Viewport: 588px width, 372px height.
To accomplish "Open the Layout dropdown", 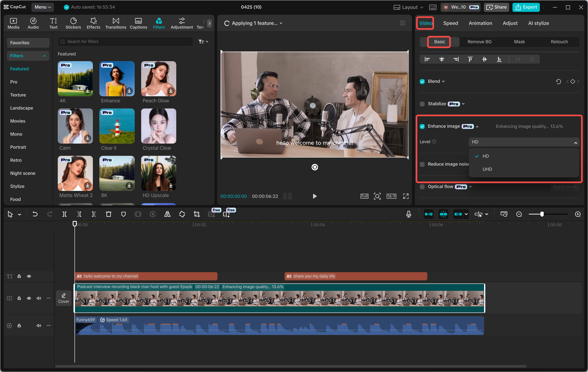I will (x=408, y=7).
